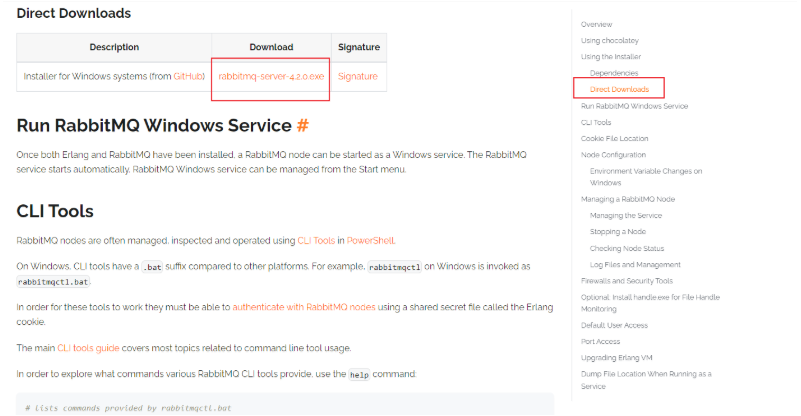Screen dimensions: 801x416
Task: Select Direct Downloads in the sidebar contents
Action: tap(619, 89)
